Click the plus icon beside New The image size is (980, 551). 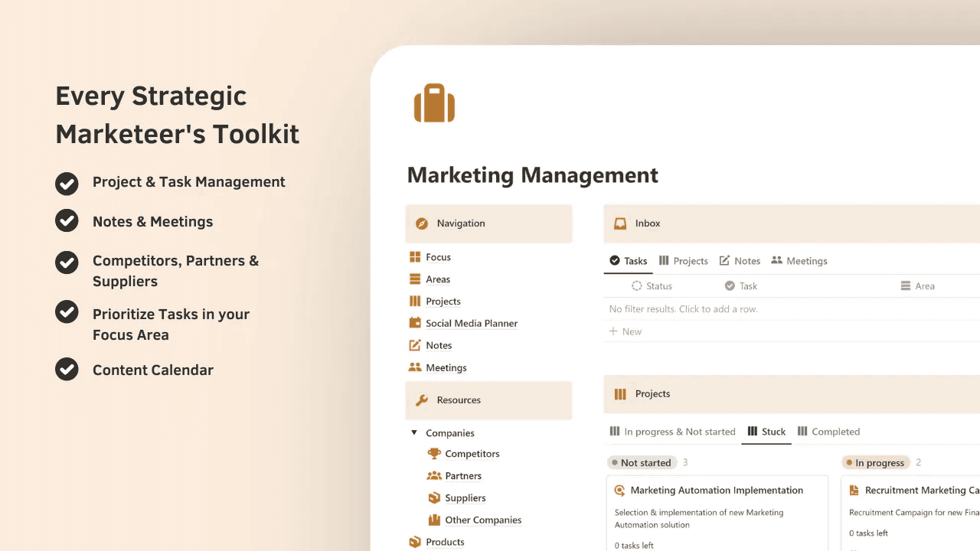tap(613, 331)
